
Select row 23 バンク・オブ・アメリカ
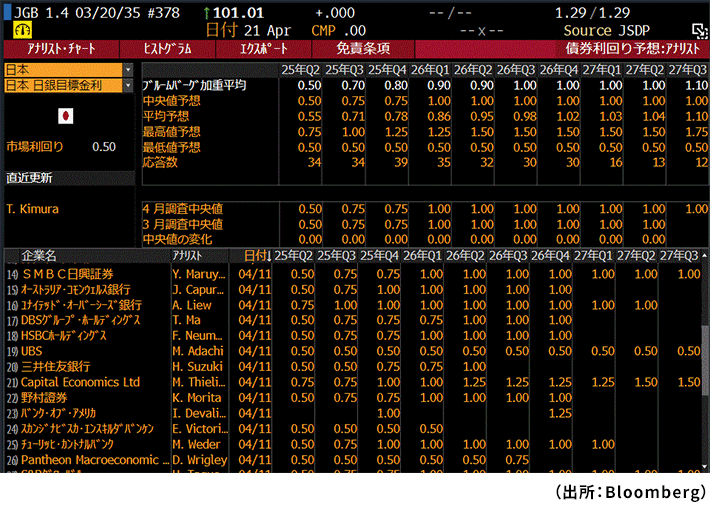coord(352,413)
